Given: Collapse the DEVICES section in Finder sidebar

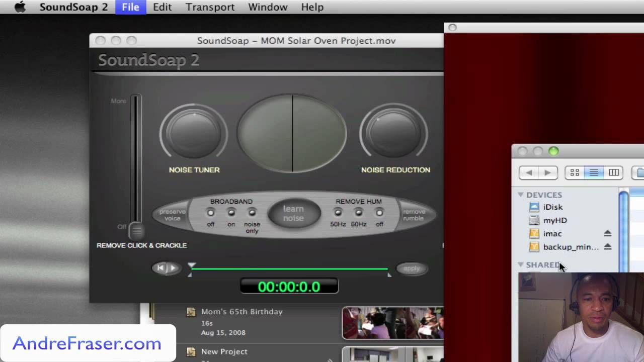Looking at the screenshot, I should coord(521,195).
